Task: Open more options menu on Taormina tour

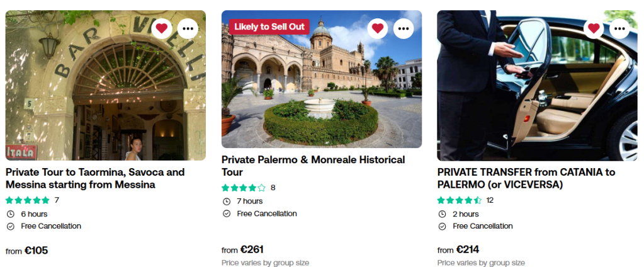Action: tap(188, 28)
